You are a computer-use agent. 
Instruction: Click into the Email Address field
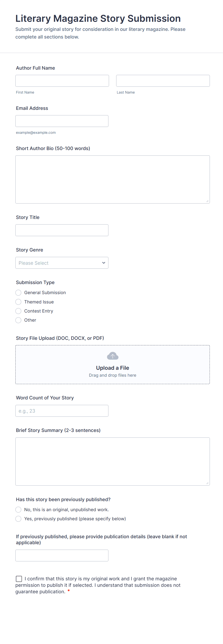click(62, 121)
